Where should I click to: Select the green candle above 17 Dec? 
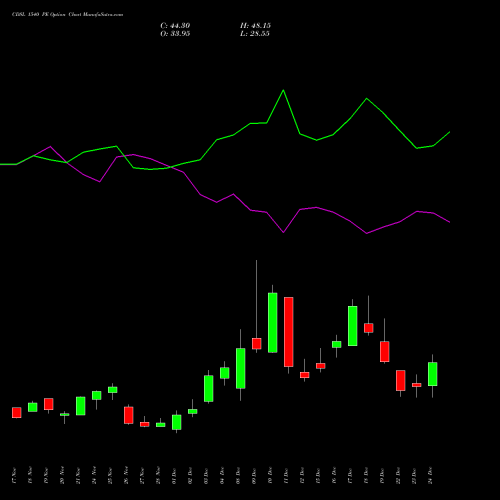pyautogui.click(x=353, y=326)
